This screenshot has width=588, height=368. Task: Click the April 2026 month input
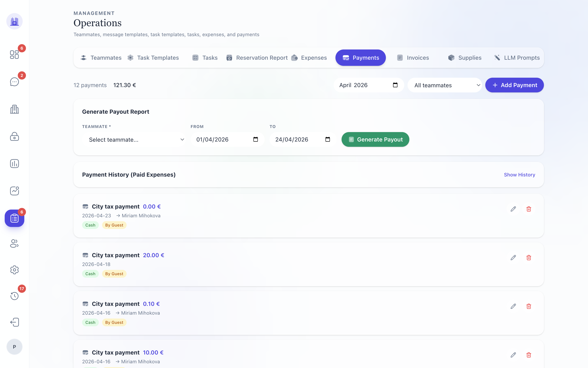click(369, 85)
